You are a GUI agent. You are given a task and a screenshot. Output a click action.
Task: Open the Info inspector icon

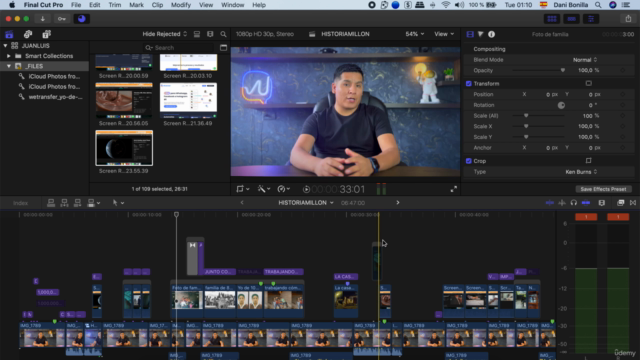click(491, 34)
